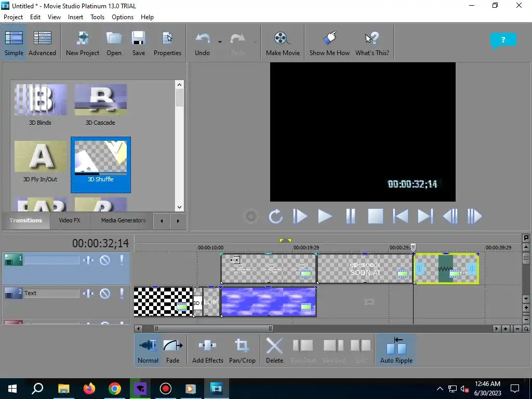Mute the Text track
Viewport: 532px width, 399px height.
pos(105,293)
